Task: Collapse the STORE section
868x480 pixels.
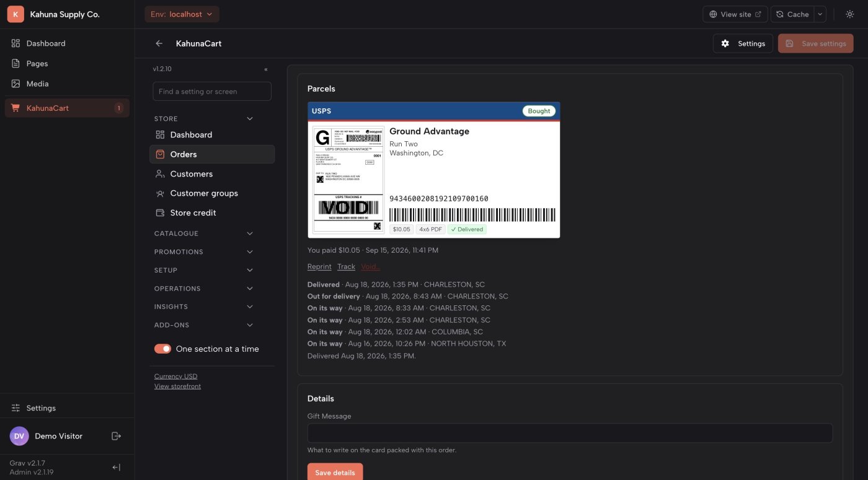Action: click(204, 118)
